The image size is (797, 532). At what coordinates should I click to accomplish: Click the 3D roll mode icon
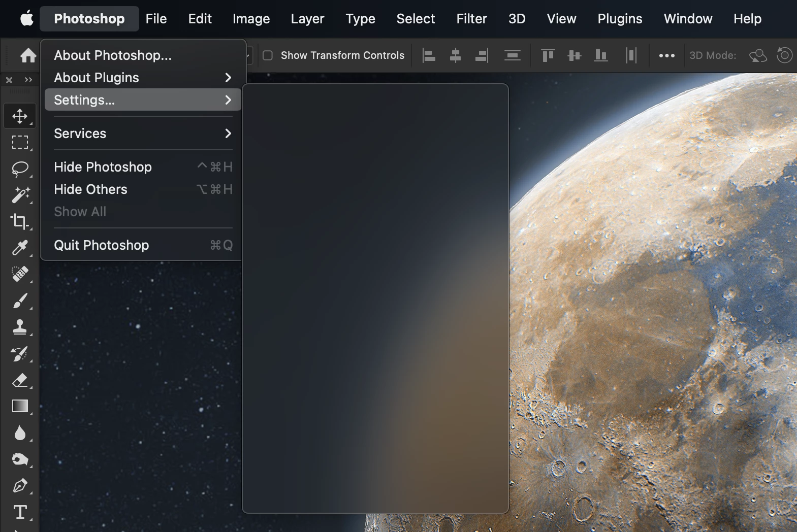[x=785, y=55]
